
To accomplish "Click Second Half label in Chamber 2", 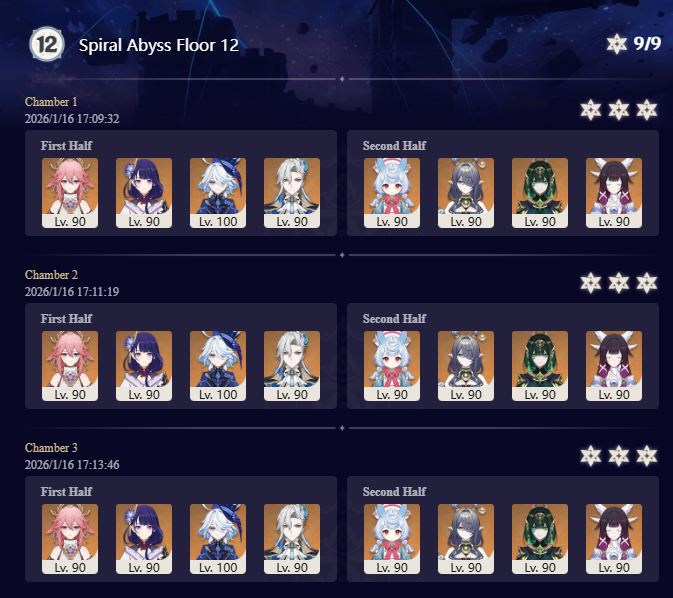I will pyautogui.click(x=394, y=319).
